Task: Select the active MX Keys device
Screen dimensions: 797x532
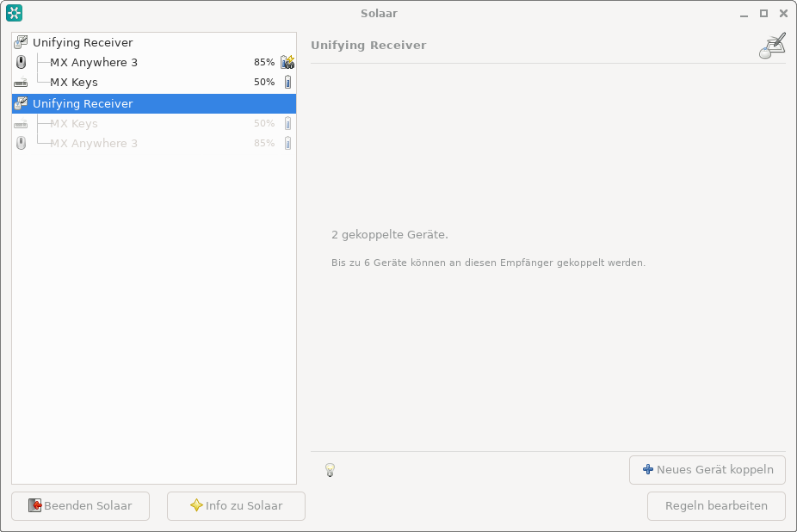Action: coord(74,83)
